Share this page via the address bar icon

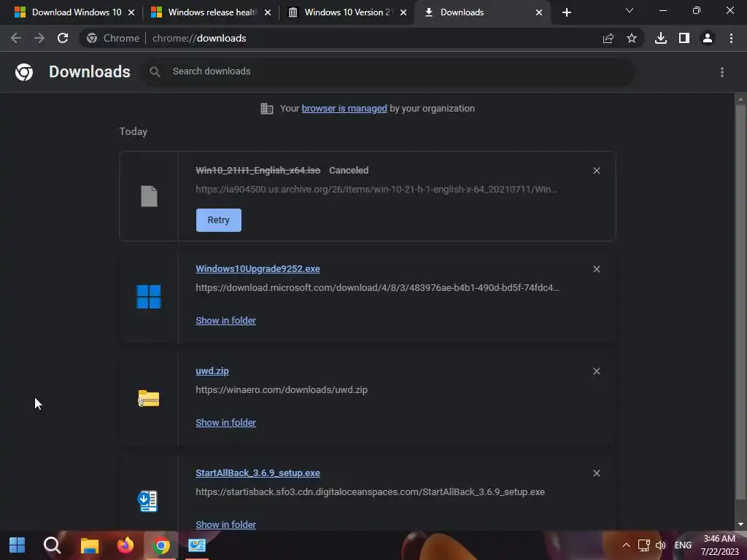(x=608, y=38)
